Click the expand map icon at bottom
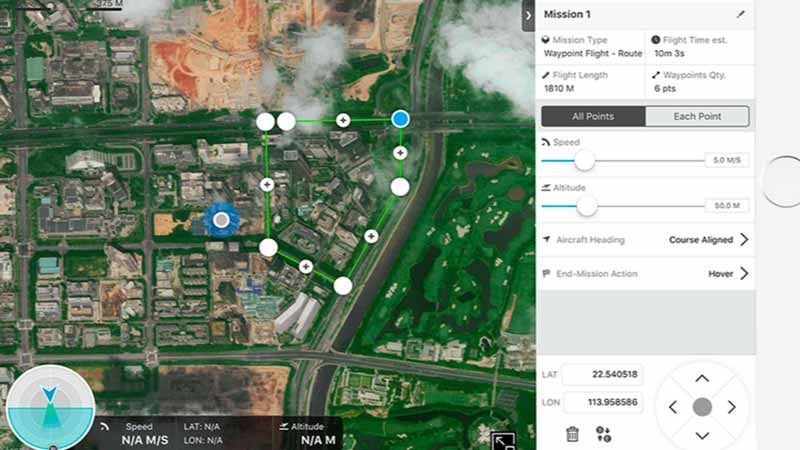 pos(504,439)
